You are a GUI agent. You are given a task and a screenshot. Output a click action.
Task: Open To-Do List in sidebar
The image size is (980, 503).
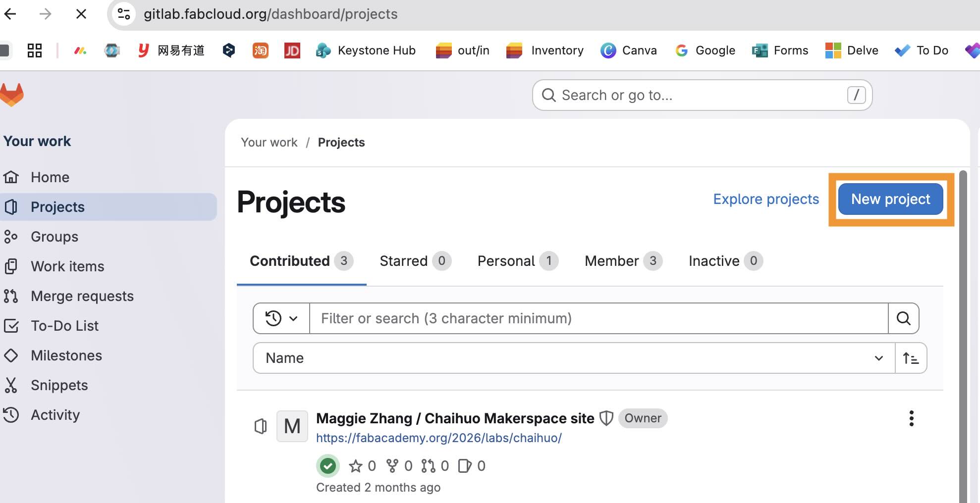coord(109,326)
